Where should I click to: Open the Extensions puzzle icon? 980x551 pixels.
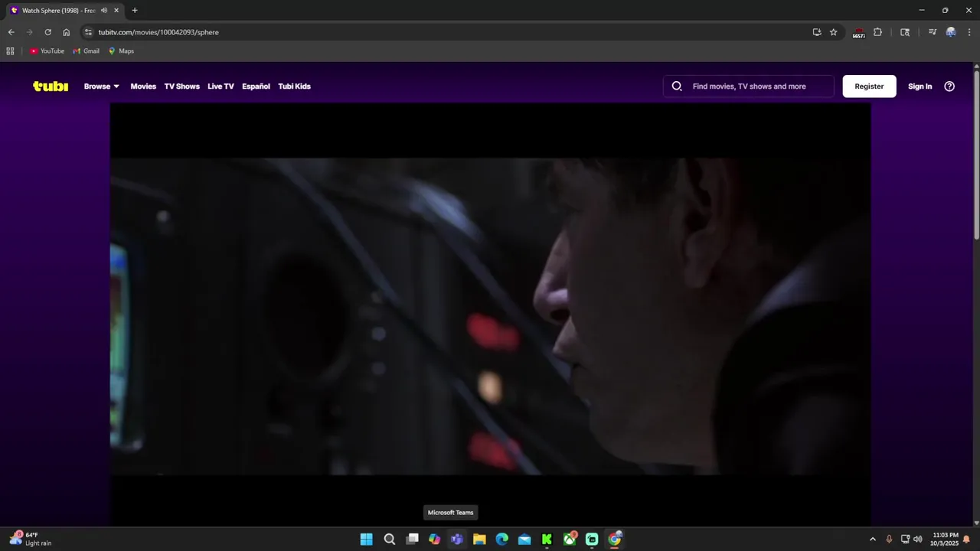877,32
